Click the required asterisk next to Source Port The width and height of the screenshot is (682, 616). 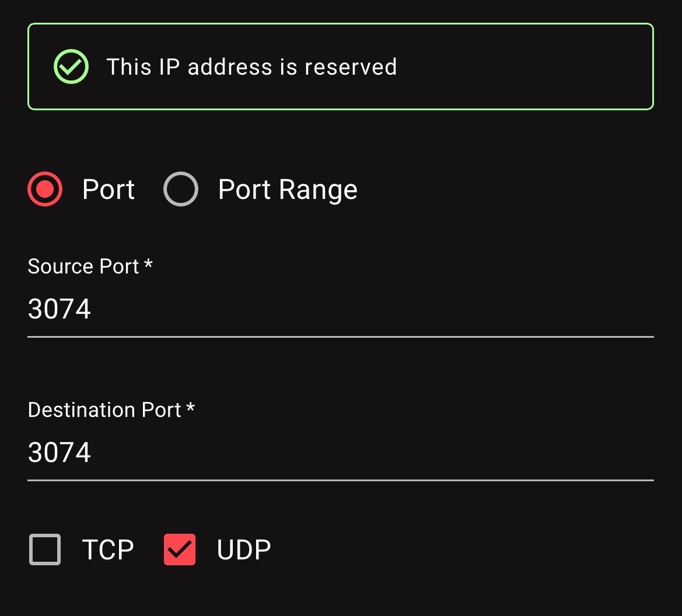coord(148,264)
